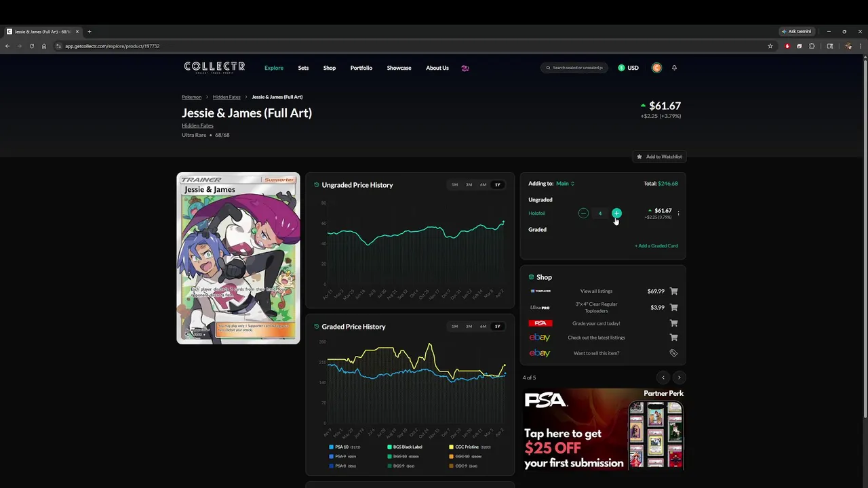Toggle PSA 8 series in legend

[x=342, y=466]
